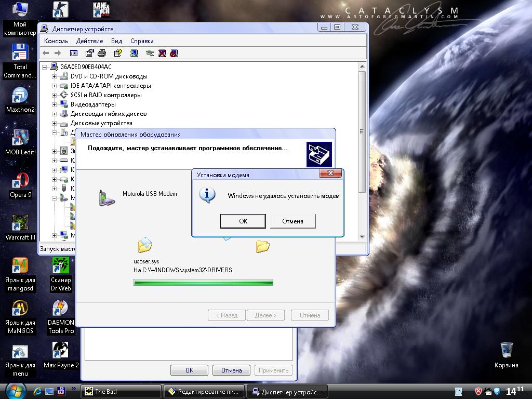Collapse the root node 36A0ED90EB404AC
This screenshot has height=399, width=532.
45,67
